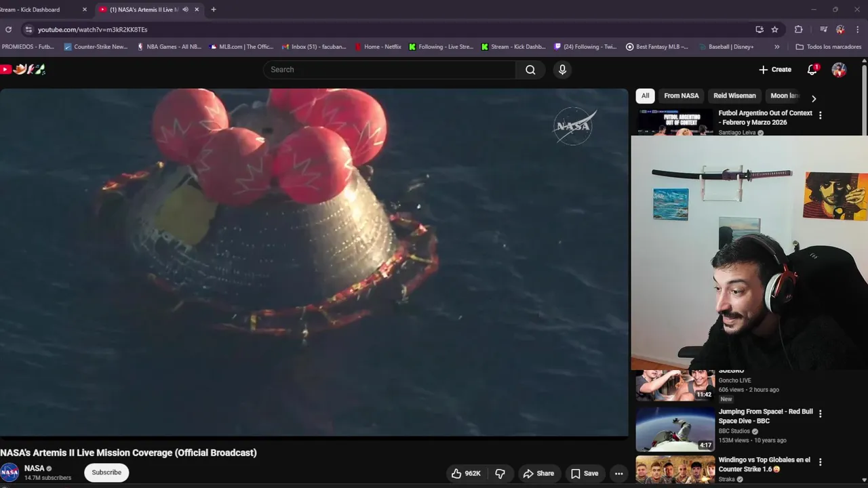The height and width of the screenshot is (488, 868).
Task: Open Jumping From Space video thumbnail
Action: 675,429
